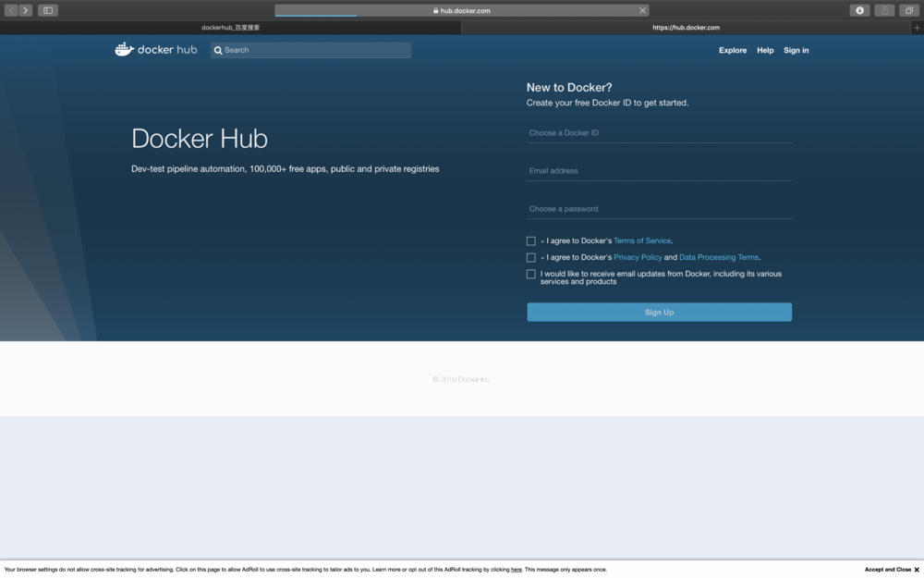Viewport: 924px width, 578px height.
Task: Click the '© 2016 Docker Inc' footer text
Action: coord(461,379)
